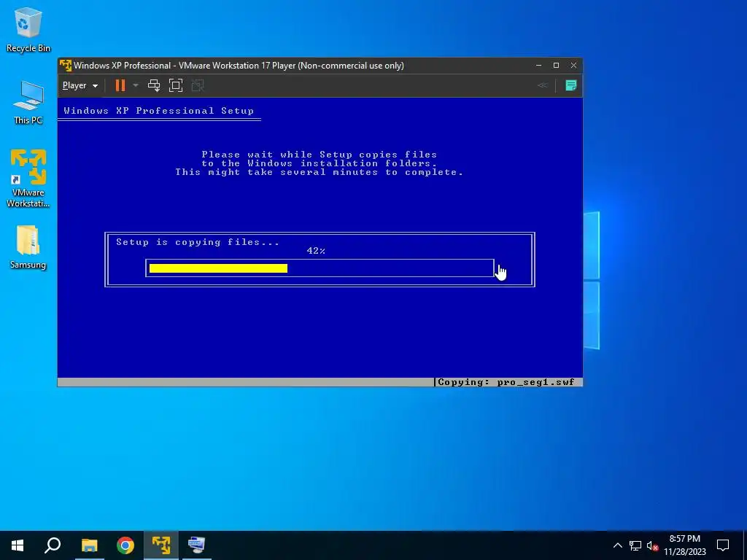Click 'This might take several minutes' line

(x=320, y=172)
